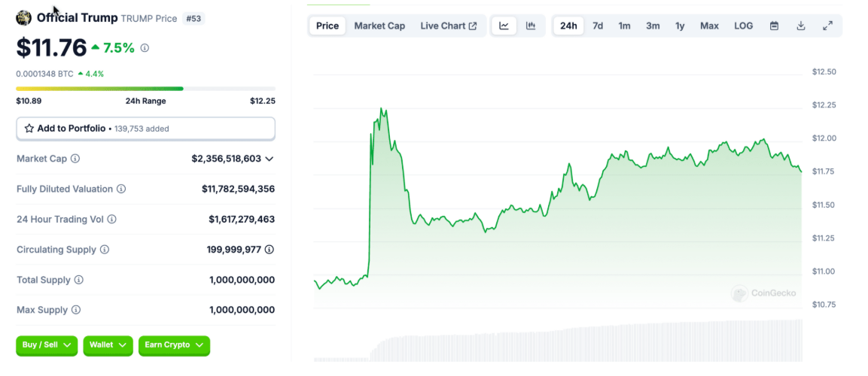Open the calendar date range picker
868x376 pixels.
pyautogui.click(x=775, y=26)
